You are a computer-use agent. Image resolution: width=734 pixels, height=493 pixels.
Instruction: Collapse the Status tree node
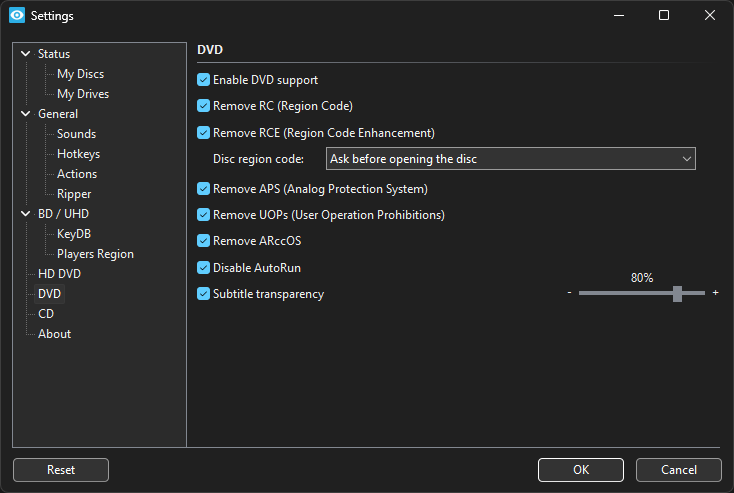pyautogui.click(x=26, y=54)
